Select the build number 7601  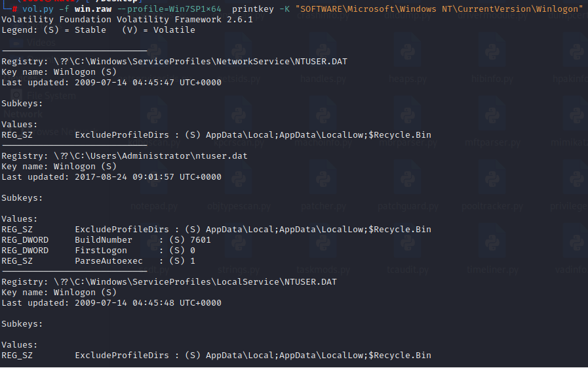pos(200,240)
